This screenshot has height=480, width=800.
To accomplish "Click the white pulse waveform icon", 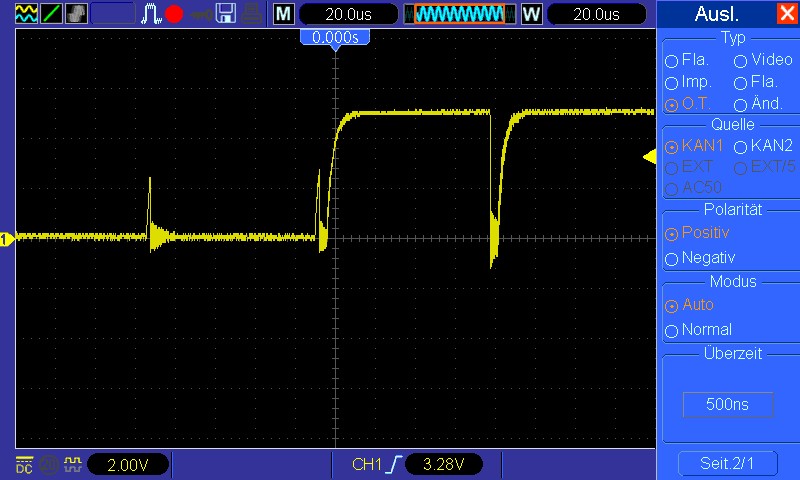I will point(151,13).
